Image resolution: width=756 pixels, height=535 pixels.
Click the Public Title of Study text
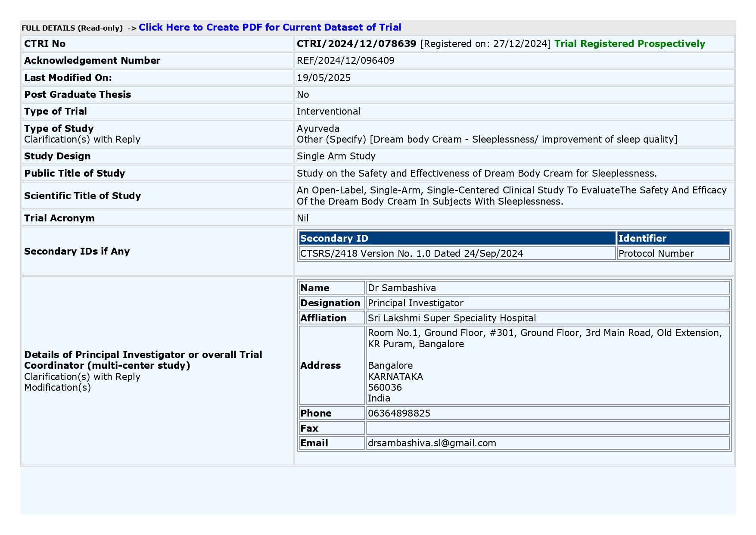tap(476, 174)
